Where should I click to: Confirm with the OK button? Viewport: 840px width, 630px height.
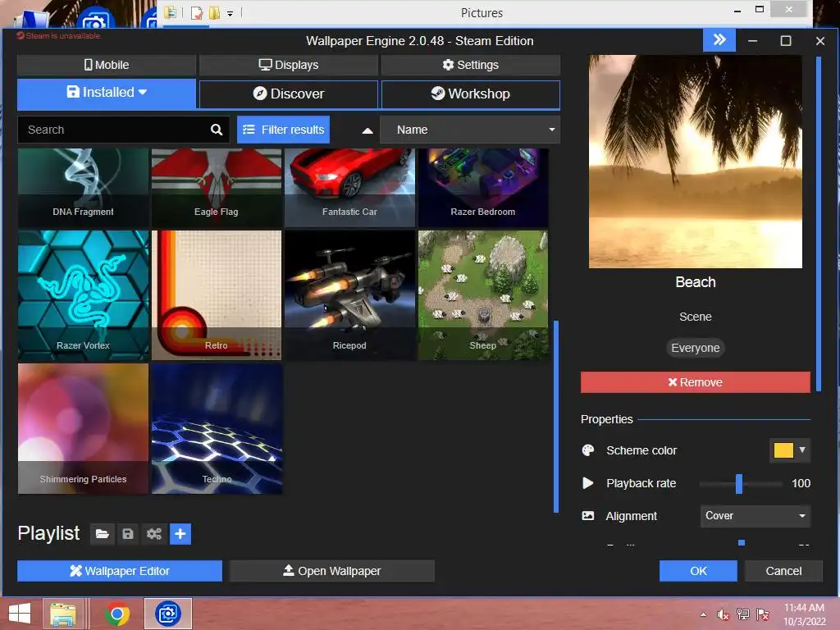tap(698, 571)
